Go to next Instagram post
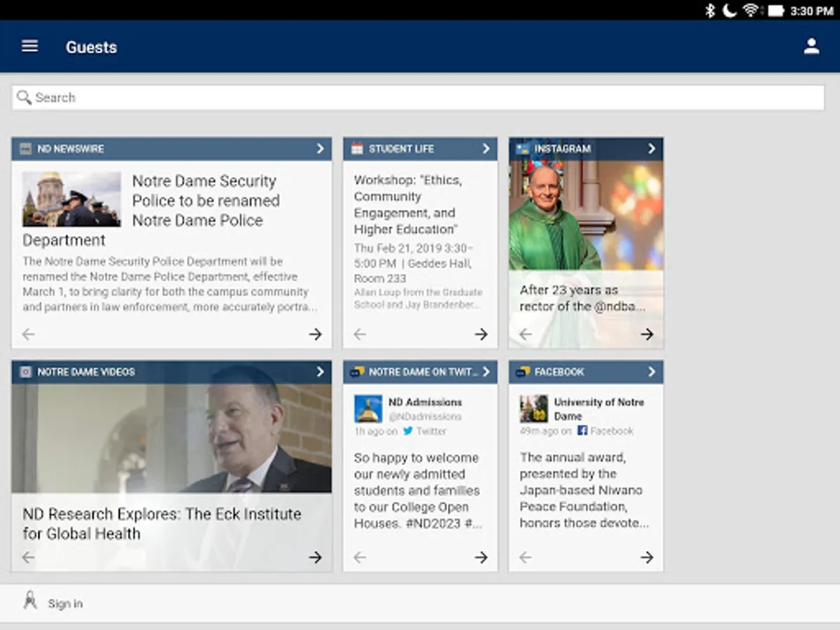The width and height of the screenshot is (840, 630). (647, 335)
